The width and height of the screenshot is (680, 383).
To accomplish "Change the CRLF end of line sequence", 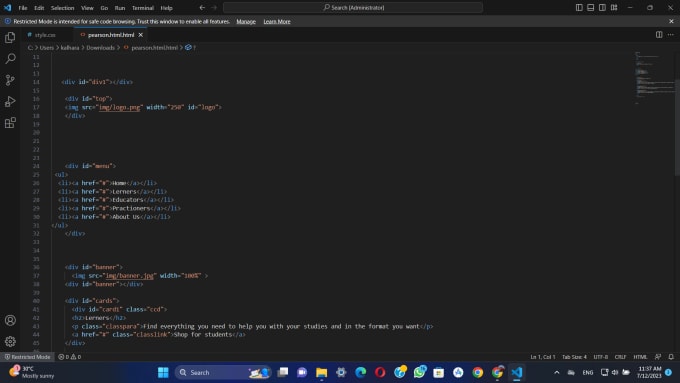I will coord(620,357).
